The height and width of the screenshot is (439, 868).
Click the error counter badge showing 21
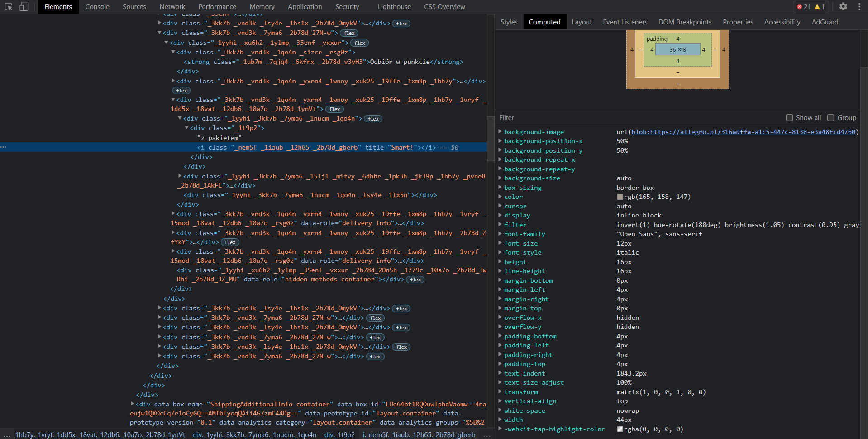805,6
